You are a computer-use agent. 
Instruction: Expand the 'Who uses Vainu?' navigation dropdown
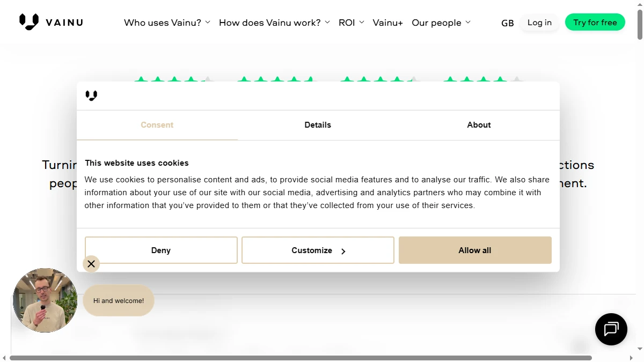(163, 23)
